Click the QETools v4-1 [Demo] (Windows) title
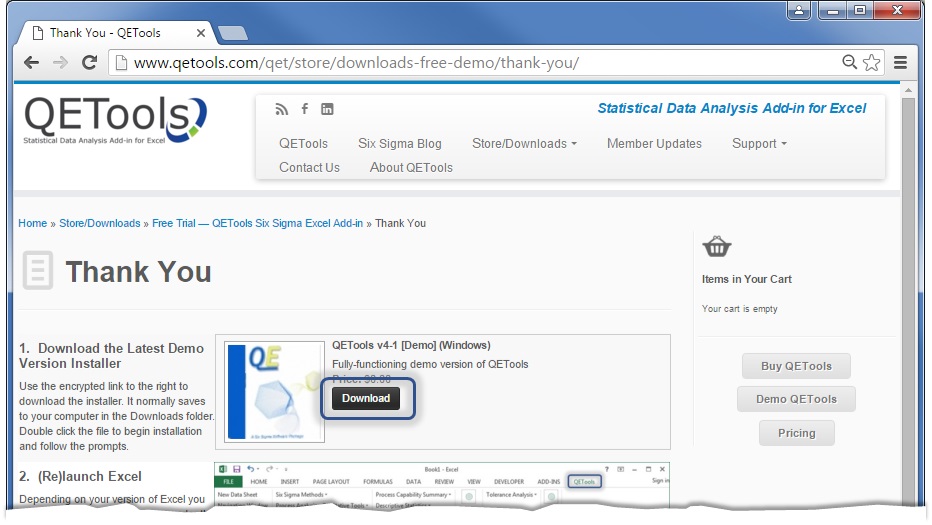The image size is (932, 525). click(x=411, y=345)
